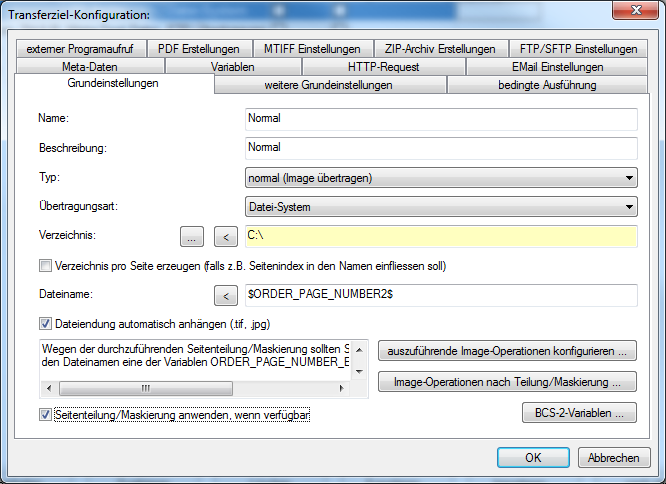This screenshot has width=666, height=484.
Task: Click the '<' variable button beside Dateiname
Action: coord(226,295)
